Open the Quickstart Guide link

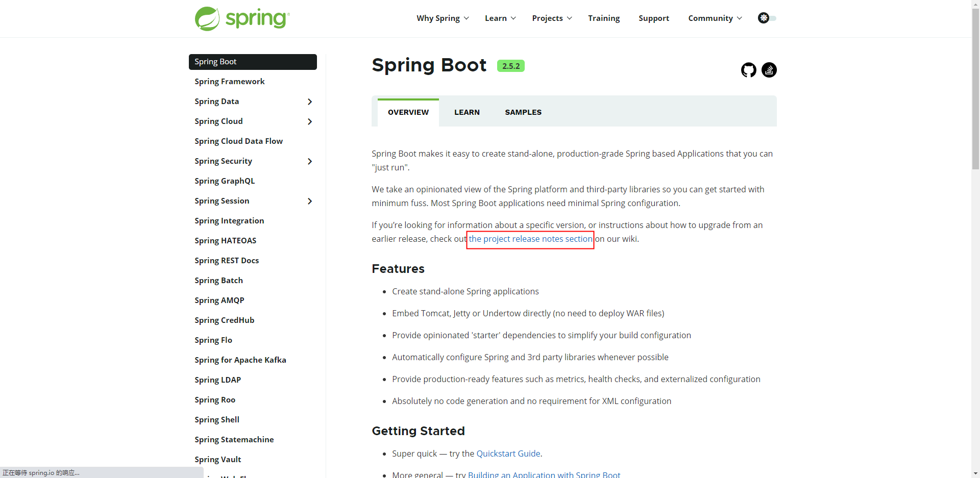coord(508,454)
